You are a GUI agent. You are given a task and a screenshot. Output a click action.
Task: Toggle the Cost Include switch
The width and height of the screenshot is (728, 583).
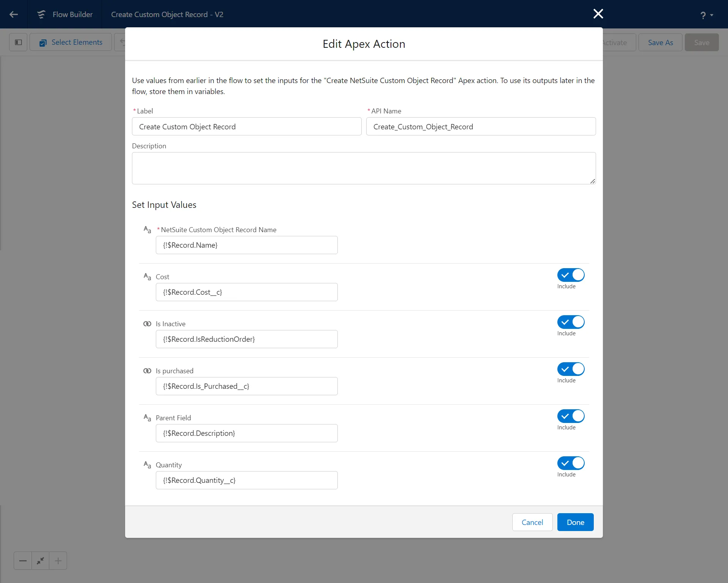(571, 275)
